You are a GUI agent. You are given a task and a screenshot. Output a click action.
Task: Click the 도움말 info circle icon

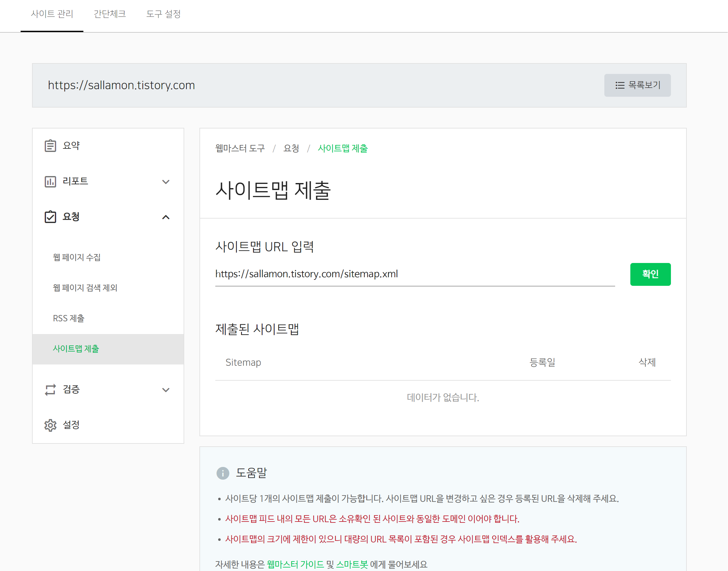coord(223,473)
